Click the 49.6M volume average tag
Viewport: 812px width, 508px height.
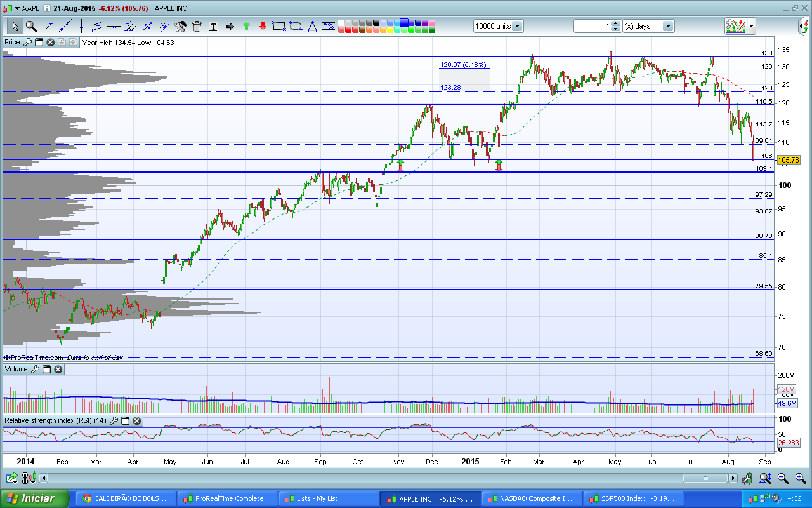point(787,403)
